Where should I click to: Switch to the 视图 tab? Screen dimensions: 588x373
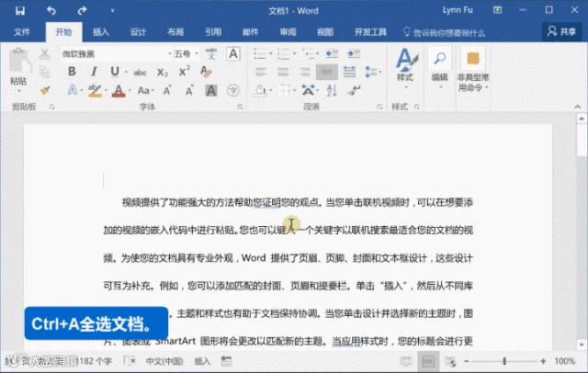[x=325, y=32]
